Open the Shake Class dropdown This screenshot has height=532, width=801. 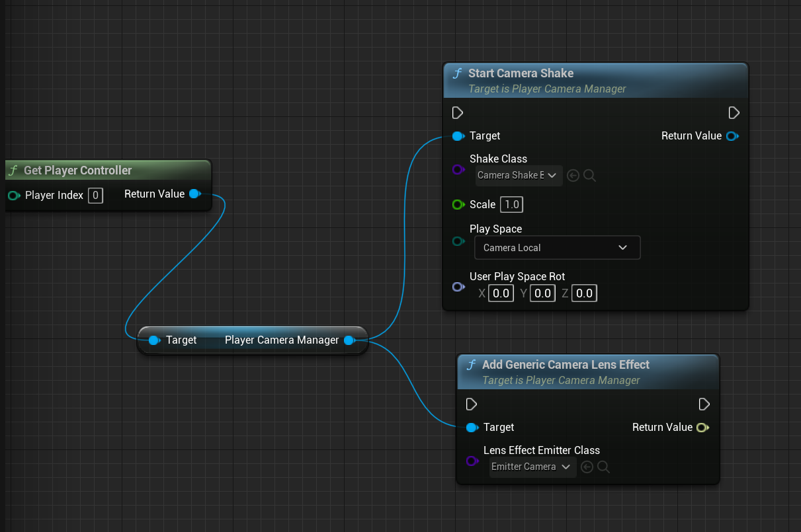click(x=519, y=176)
